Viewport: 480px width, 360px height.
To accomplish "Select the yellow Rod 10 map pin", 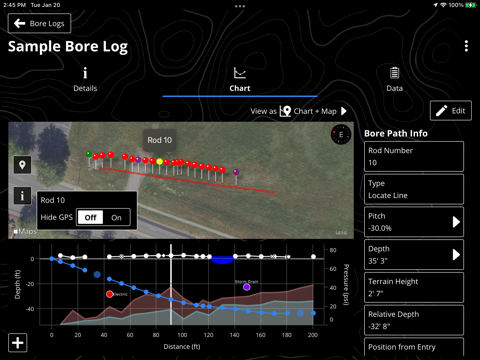I will click(x=160, y=162).
